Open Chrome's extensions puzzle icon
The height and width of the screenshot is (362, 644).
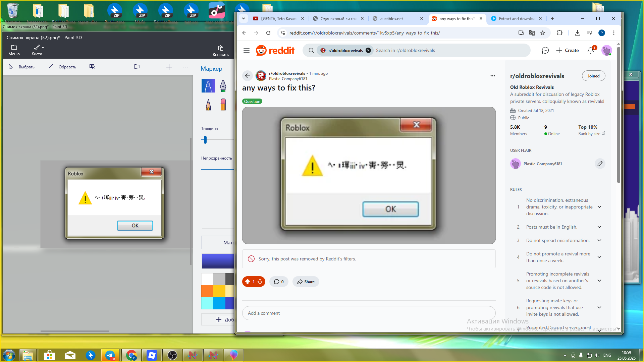coord(559,33)
